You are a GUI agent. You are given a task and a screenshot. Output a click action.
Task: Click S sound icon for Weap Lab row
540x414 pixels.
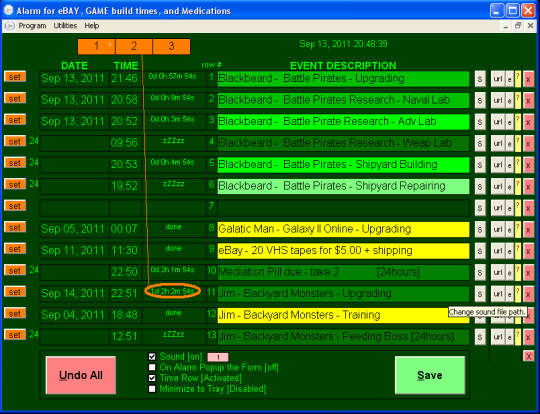point(480,144)
